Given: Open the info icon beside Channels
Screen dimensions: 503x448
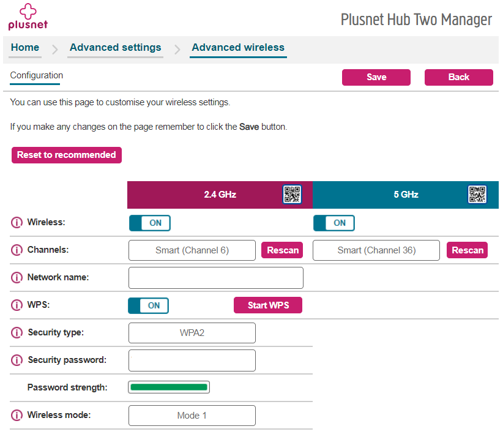Looking at the screenshot, I should coord(17,250).
